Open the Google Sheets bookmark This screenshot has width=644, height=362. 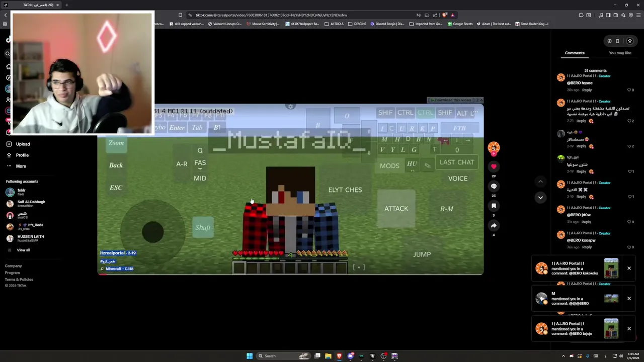click(x=460, y=24)
